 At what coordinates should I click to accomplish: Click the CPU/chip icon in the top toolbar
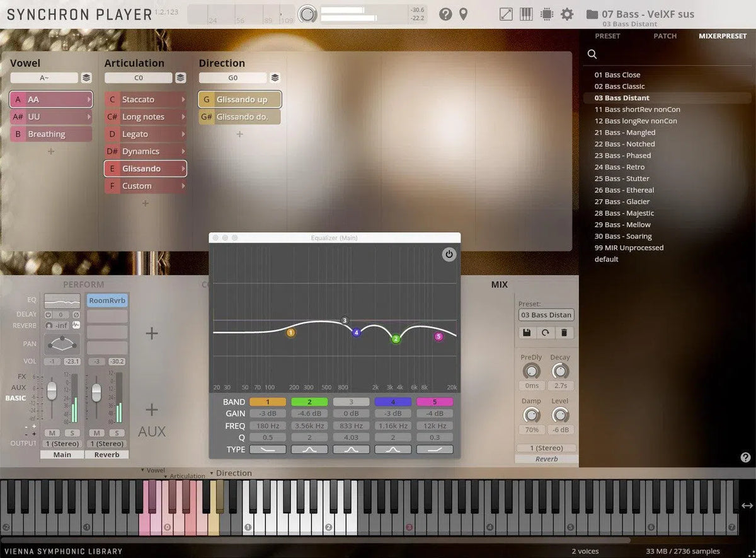coord(546,14)
